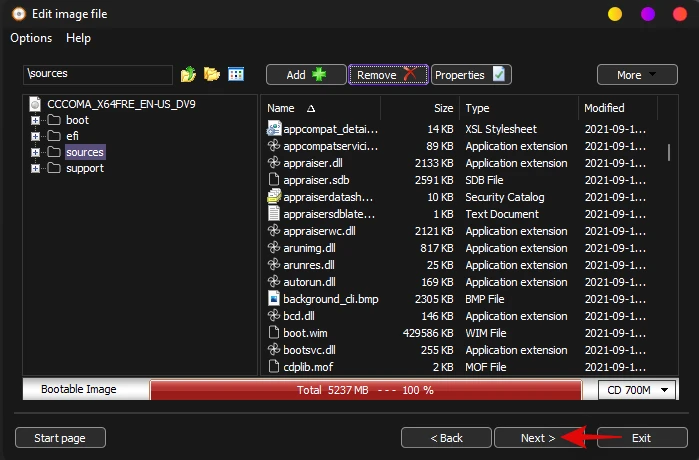
Task: Open the Options menu
Action: click(31, 38)
